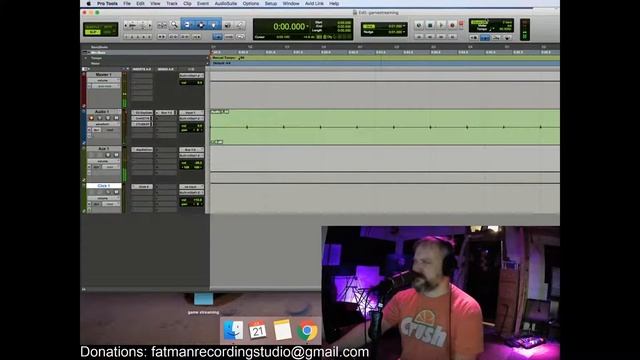Screen dimensions: 640x360
Task: Mute the Audio 1 track
Action: point(116,118)
